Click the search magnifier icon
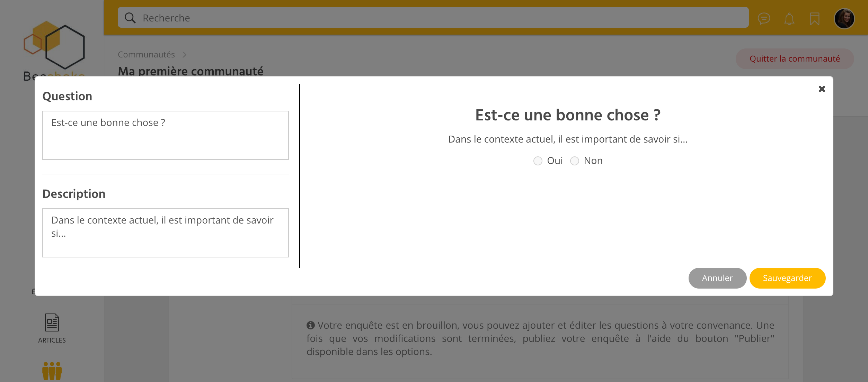Viewport: 868px width, 382px height. pyautogui.click(x=130, y=18)
